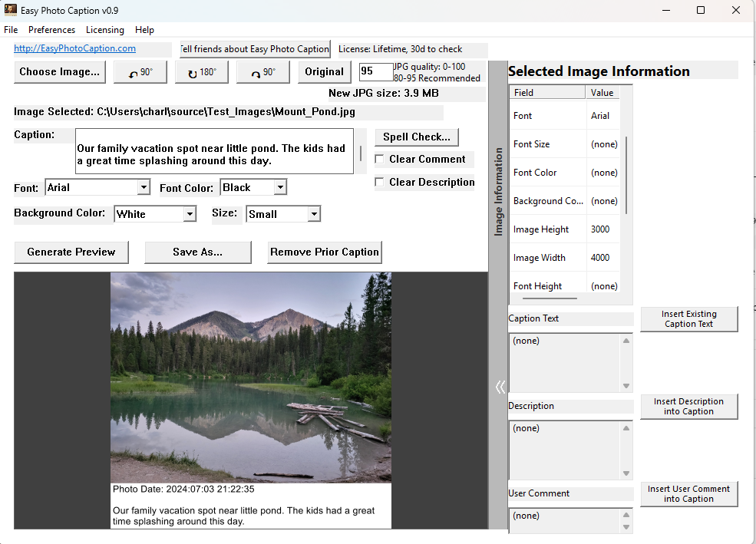Select the Image Height row
This screenshot has height=544, width=756.
565,229
